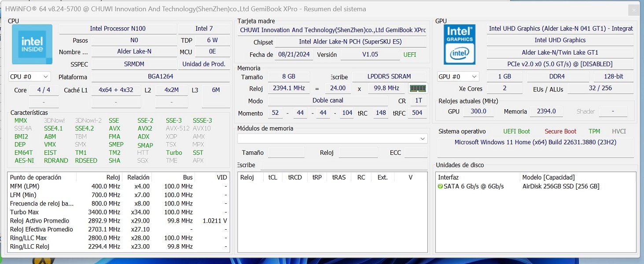Screen dimensions: 644x264
Task: Click the AVX-512 greyed feature label
Action: pos(177,128)
